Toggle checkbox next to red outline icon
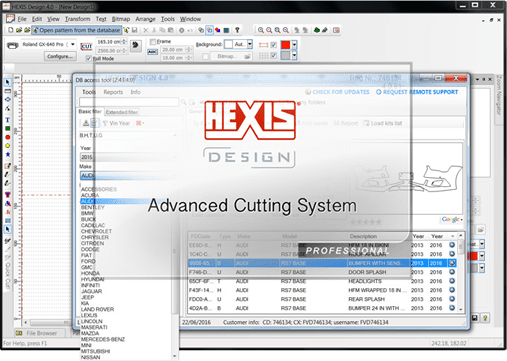Viewport: 507px width, 361px height. click(x=274, y=45)
